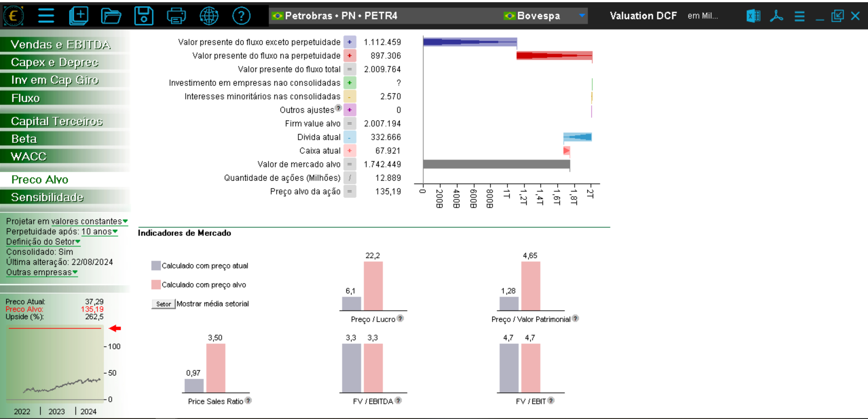Click green plus box for Investimento em empresas
Screen dimensions: 868x419
coord(349,83)
